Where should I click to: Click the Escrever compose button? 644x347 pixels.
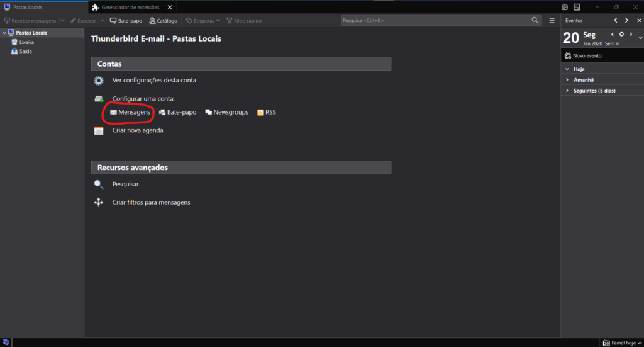[83, 21]
